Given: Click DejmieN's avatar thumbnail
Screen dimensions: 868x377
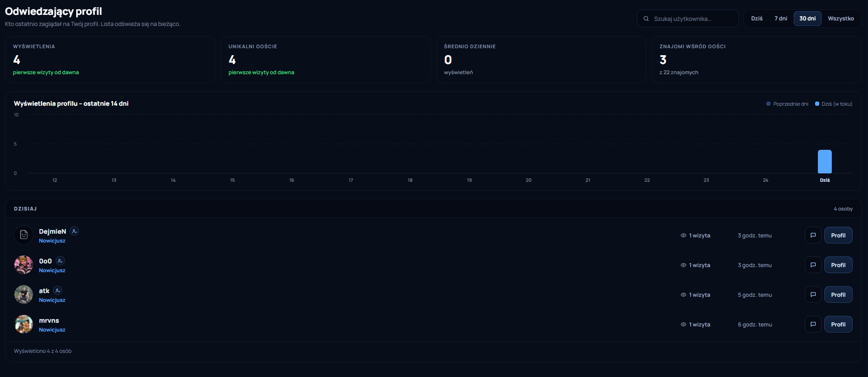Looking at the screenshot, I should 24,235.
